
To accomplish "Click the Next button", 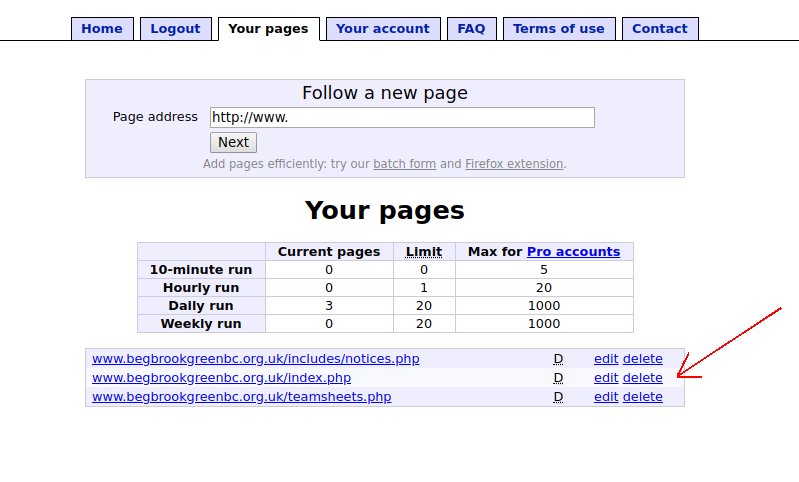I will tap(233, 142).
